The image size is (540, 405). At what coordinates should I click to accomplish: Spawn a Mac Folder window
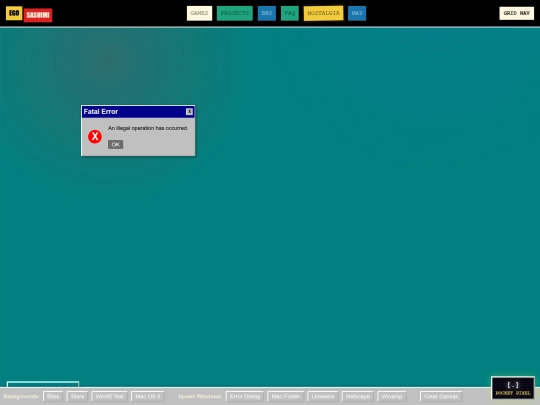pos(285,396)
